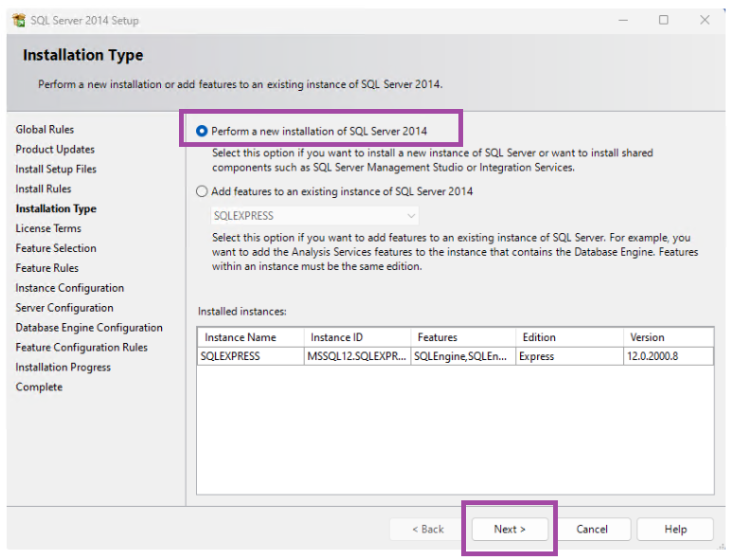Select Database Engine Configuration step

tap(89, 327)
